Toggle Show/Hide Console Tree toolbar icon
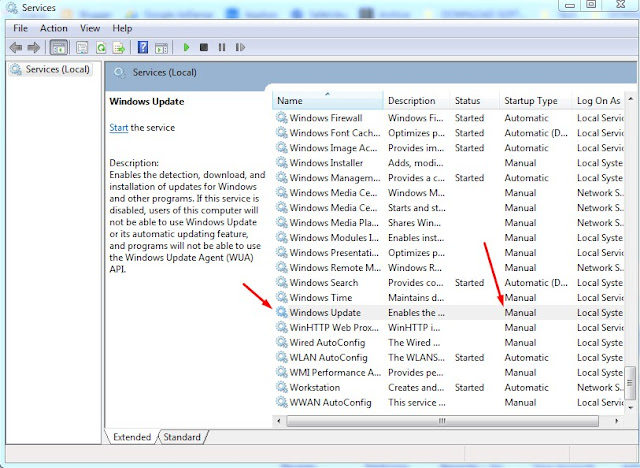The height and width of the screenshot is (468, 640). 59,48
